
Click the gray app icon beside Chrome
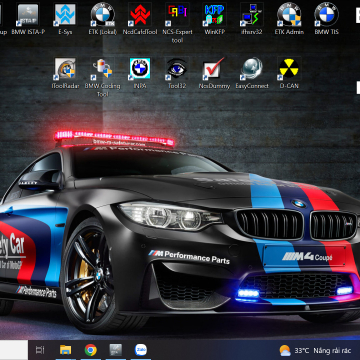116,350
